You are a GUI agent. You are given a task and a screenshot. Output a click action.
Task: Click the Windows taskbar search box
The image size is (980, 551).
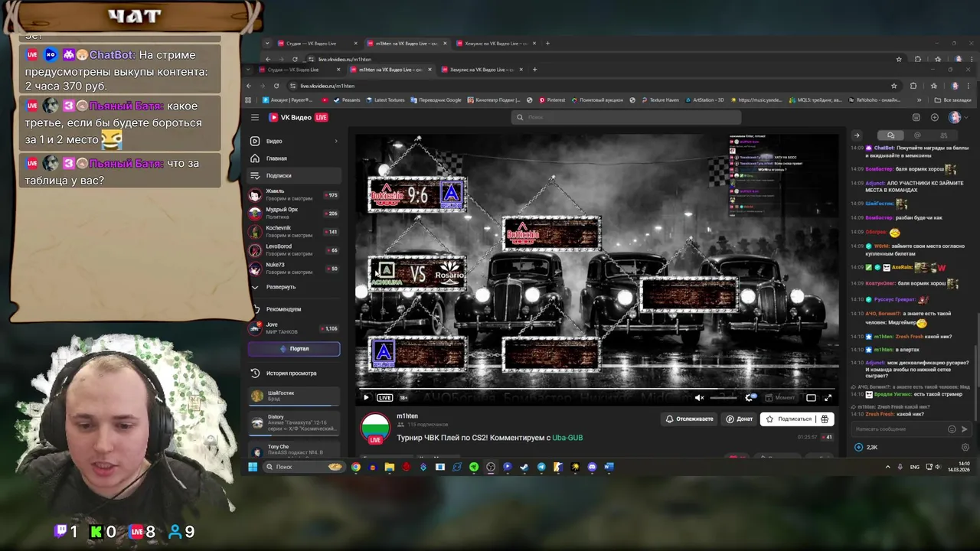304,467
